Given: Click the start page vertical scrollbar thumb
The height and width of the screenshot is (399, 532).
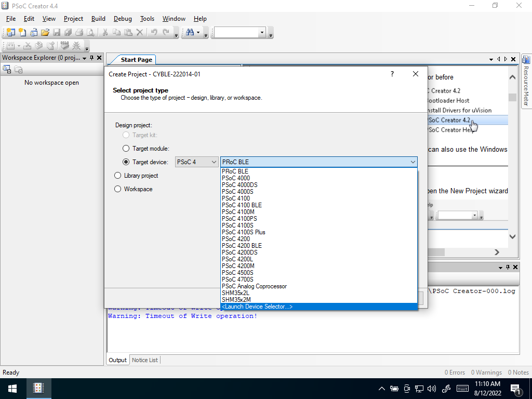Looking at the screenshot, I should [512, 97].
